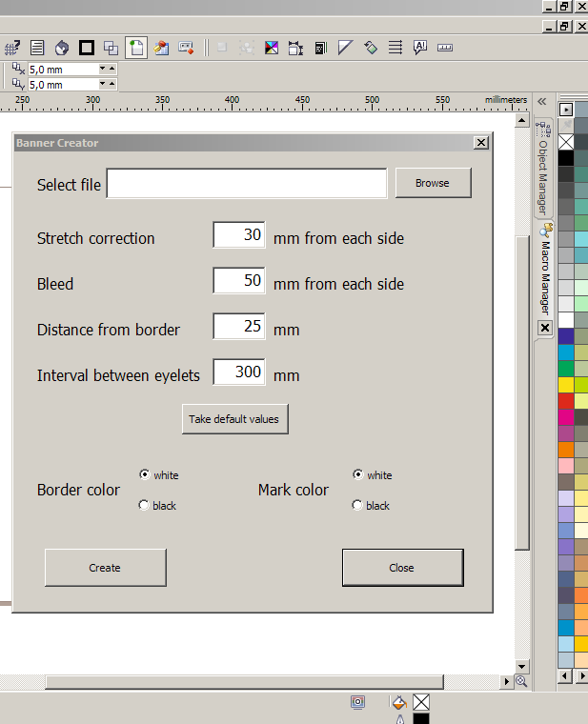The image size is (588, 724).
Task: Increase horizontal duplicate distance with up arrow
Action: [x=112, y=69]
